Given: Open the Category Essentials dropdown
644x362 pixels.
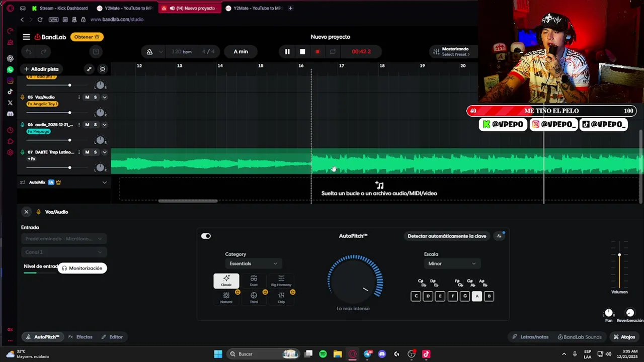Looking at the screenshot, I should coord(253,263).
